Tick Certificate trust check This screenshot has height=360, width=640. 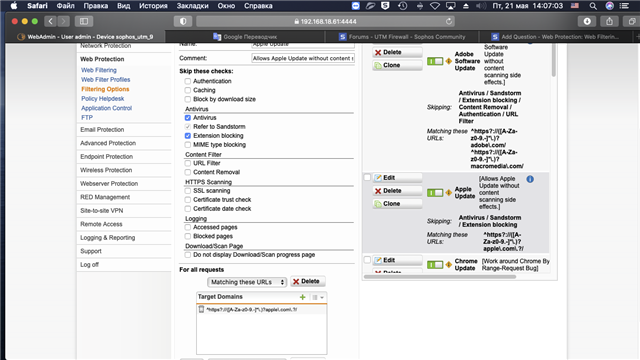point(188,200)
